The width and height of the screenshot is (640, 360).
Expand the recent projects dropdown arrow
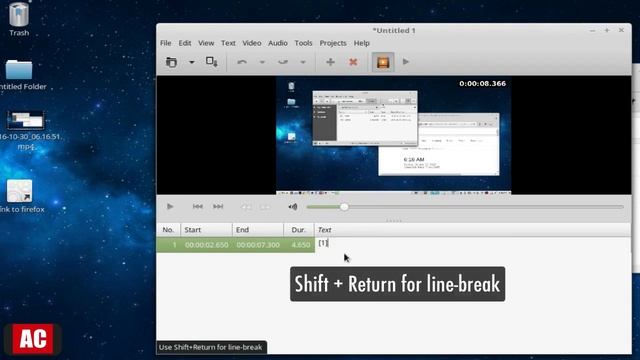click(191, 62)
